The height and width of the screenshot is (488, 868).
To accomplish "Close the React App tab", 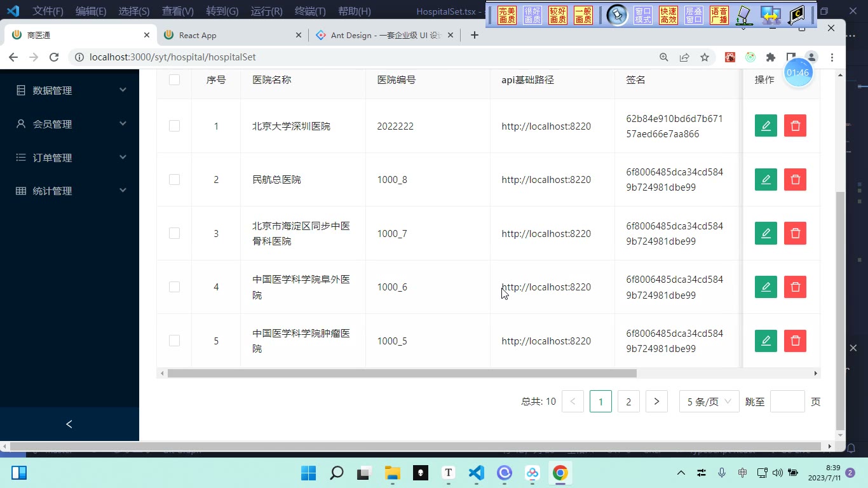I will 298,35.
